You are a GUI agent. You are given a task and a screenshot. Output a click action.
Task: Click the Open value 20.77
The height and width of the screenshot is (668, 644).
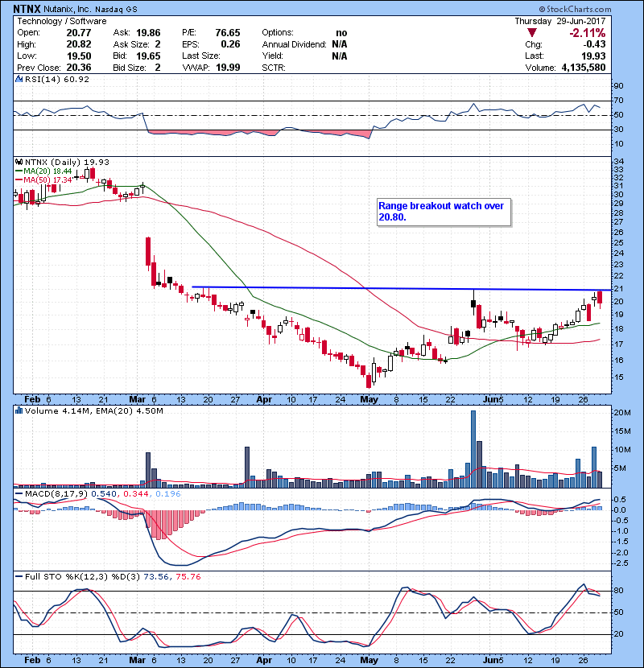tap(79, 33)
